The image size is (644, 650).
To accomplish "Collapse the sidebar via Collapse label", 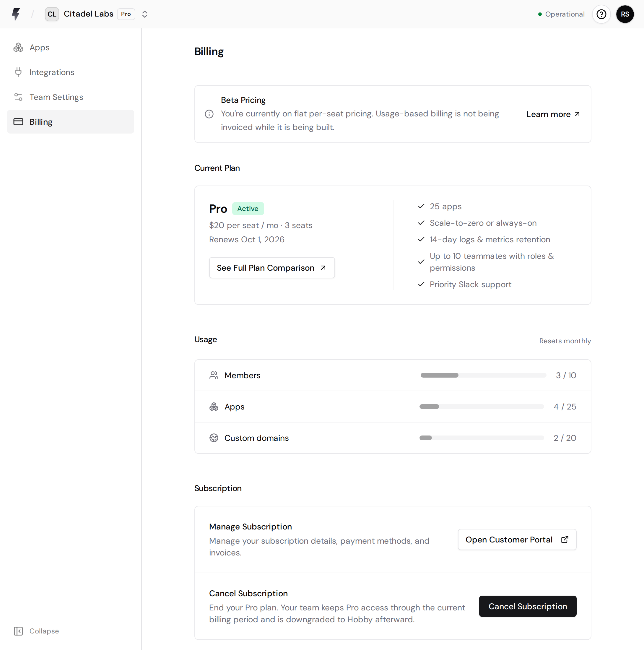I will (44, 631).
